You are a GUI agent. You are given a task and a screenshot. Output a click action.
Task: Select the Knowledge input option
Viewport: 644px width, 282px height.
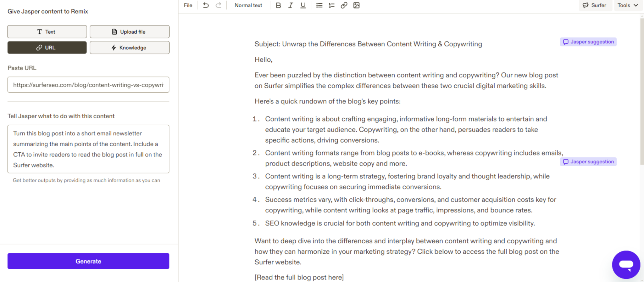(x=130, y=48)
